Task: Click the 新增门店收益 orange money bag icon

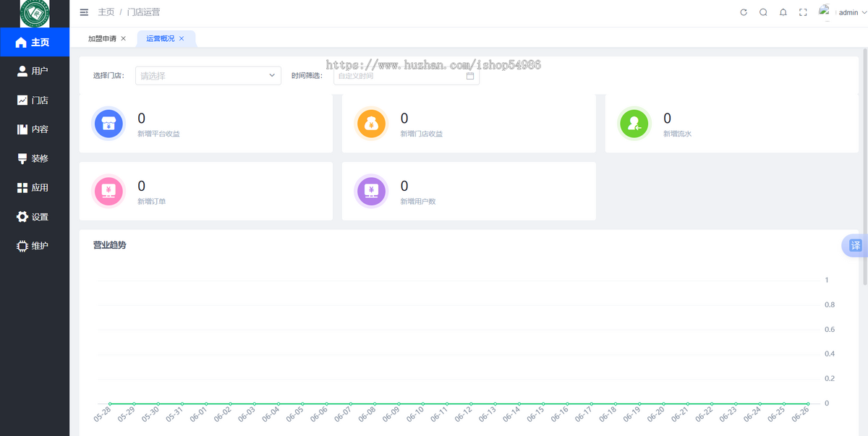Action: coord(371,124)
